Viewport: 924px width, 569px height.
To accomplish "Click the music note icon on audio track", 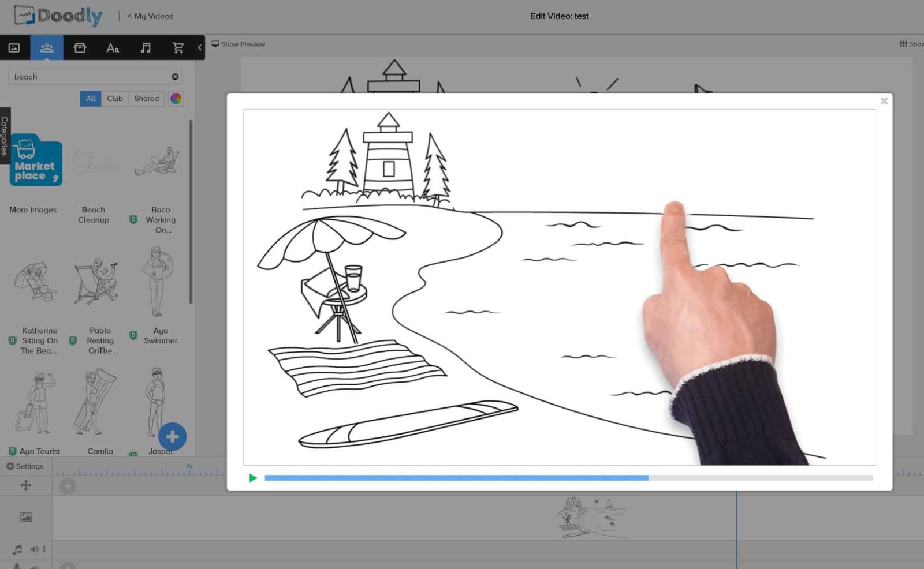I will (18, 549).
